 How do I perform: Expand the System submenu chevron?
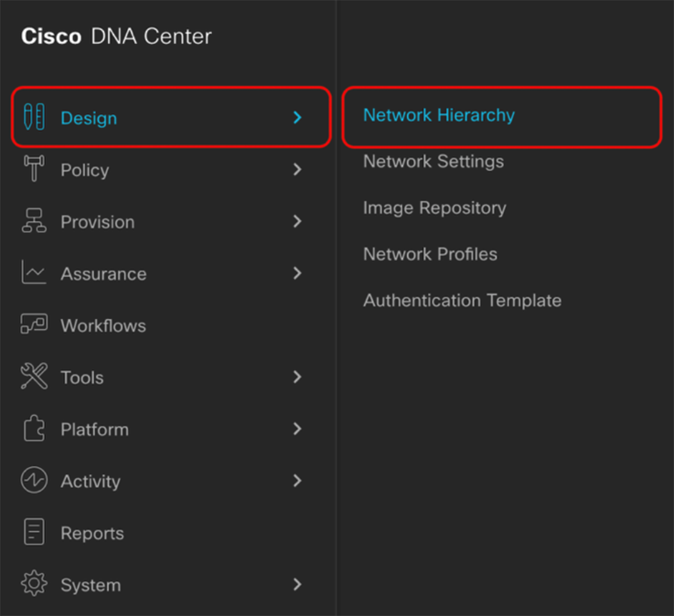pos(297,584)
